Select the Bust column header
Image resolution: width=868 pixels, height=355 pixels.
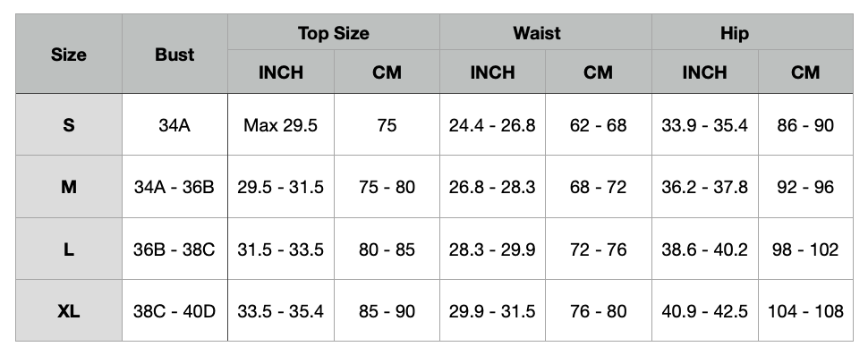[x=174, y=55]
